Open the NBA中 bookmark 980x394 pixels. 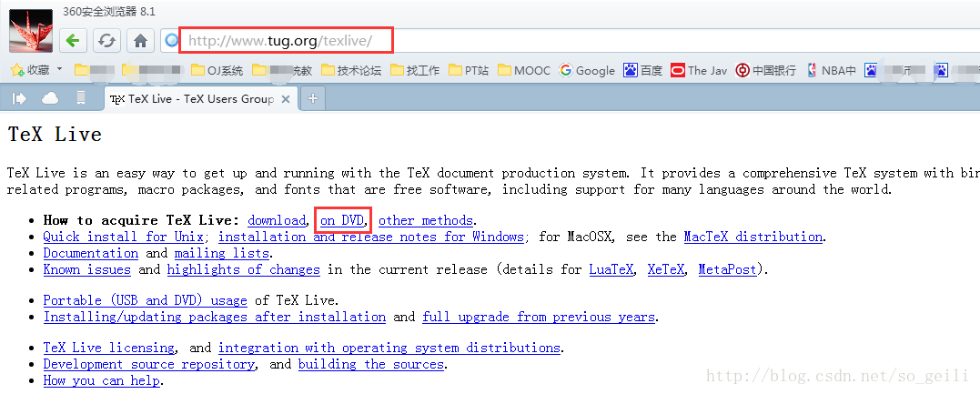(x=832, y=71)
